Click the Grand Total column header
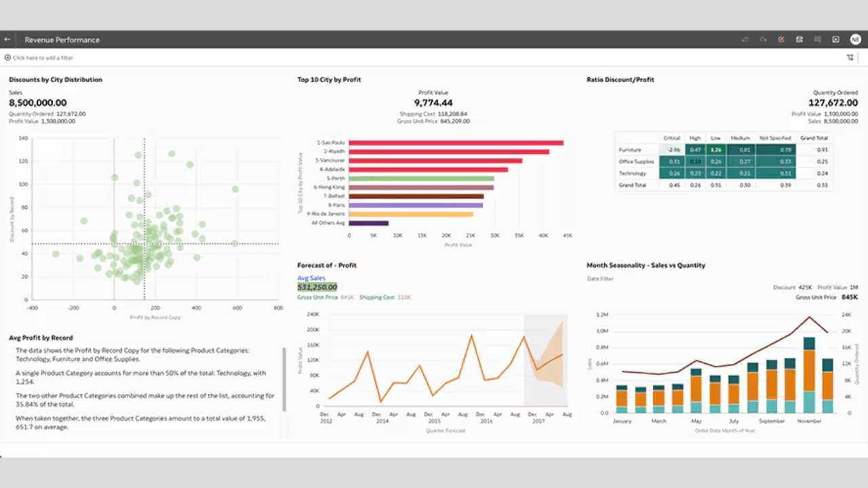The image size is (868, 488). 814,138
